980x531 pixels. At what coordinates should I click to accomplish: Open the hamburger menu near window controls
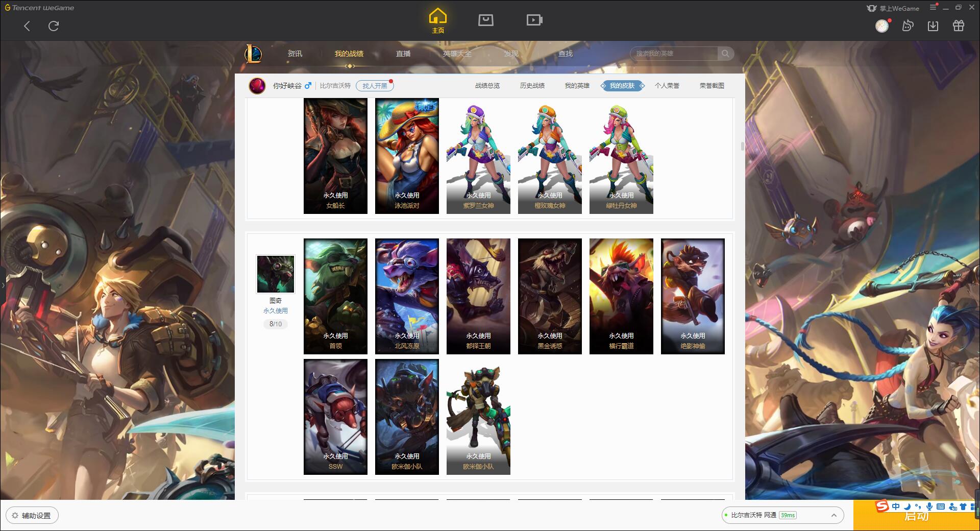(933, 7)
